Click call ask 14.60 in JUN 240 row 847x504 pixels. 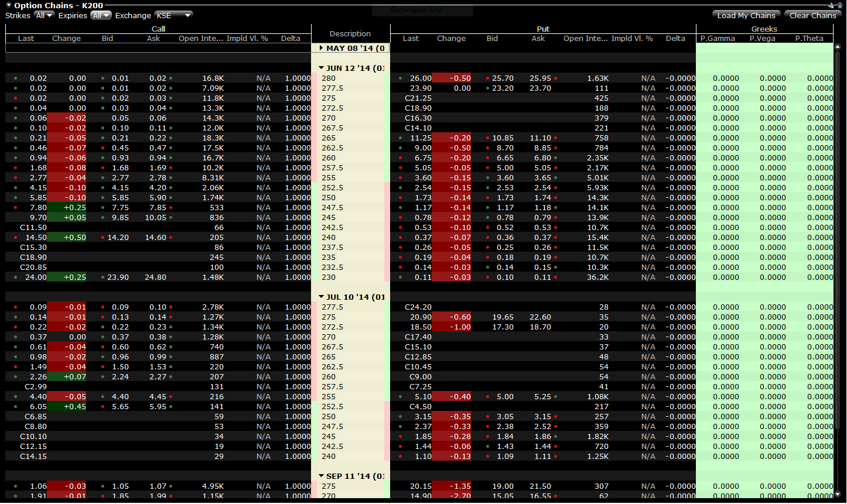point(155,238)
